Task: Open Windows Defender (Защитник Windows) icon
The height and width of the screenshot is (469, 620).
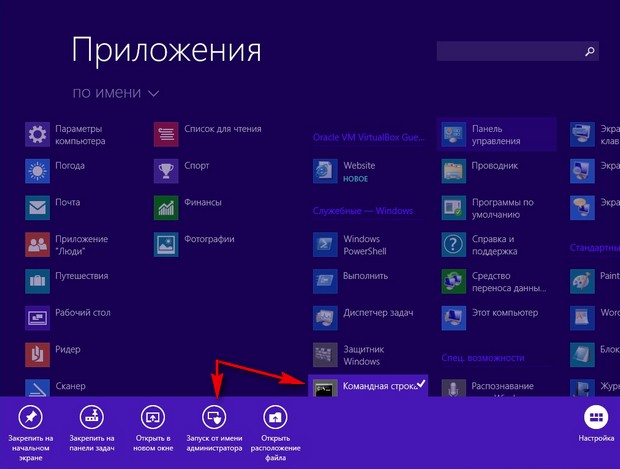Action: pyautogui.click(x=325, y=355)
